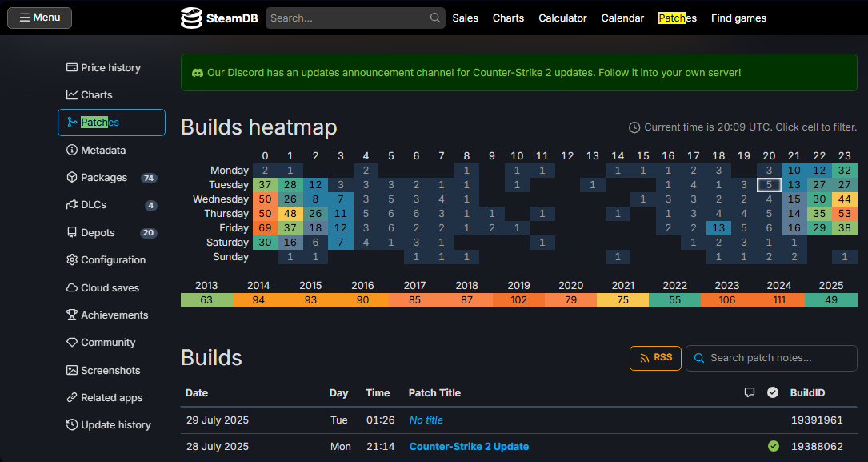This screenshot has width=868, height=462.
Task: Click green verified check on 28 July row
Action: [774, 446]
